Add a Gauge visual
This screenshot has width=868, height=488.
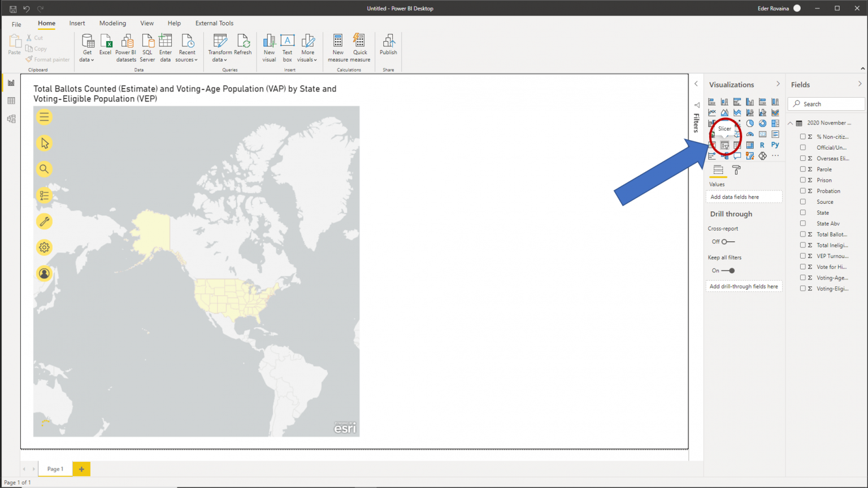pyautogui.click(x=750, y=134)
